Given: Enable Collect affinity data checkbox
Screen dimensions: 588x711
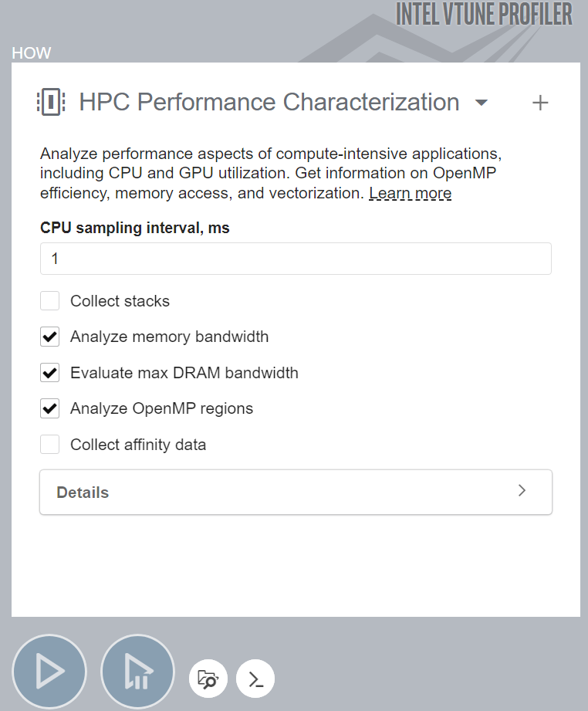Looking at the screenshot, I should pyautogui.click(x=50, y=445).
